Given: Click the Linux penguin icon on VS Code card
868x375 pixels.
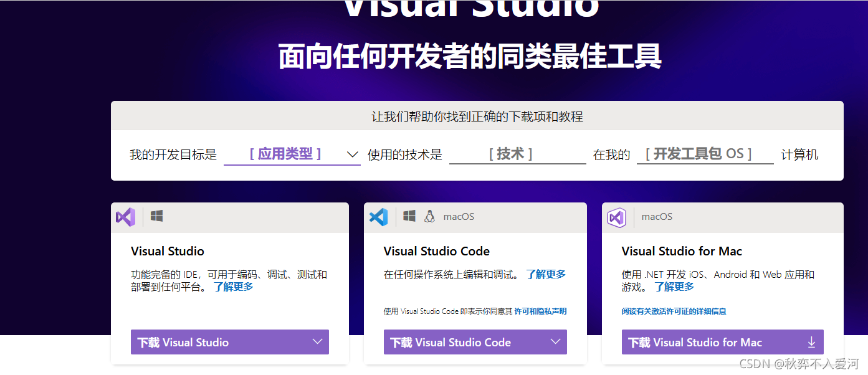Looking at the screenshot, I should click(429, 216).
